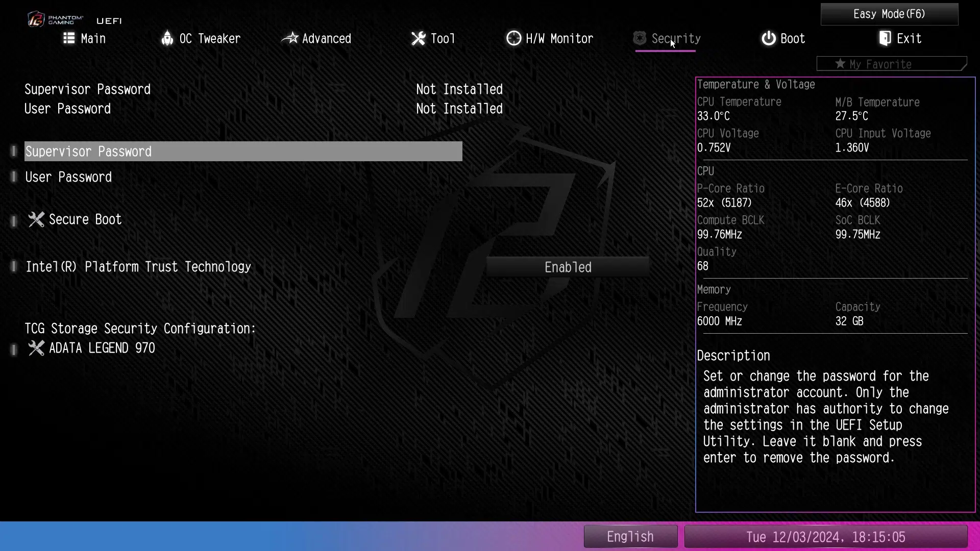Click the E-Core Ratio 46x (4588) value
The image size is (980, 551).
863,203
